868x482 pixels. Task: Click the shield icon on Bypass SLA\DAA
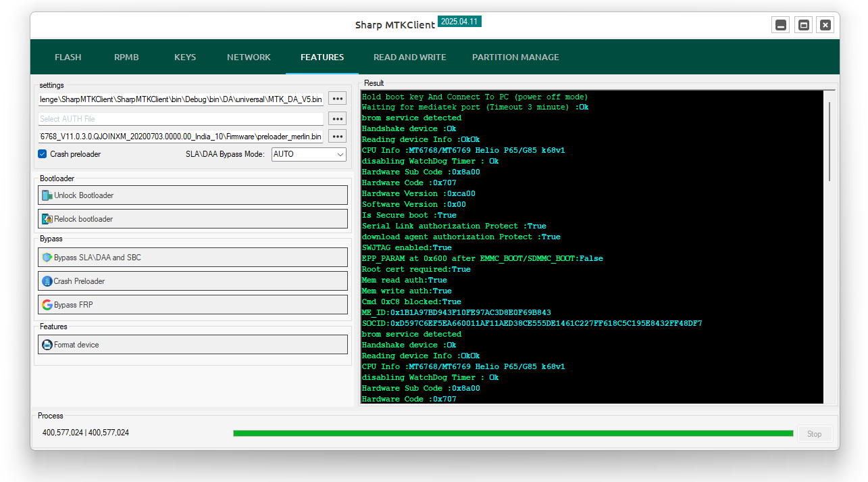[47, 258]
